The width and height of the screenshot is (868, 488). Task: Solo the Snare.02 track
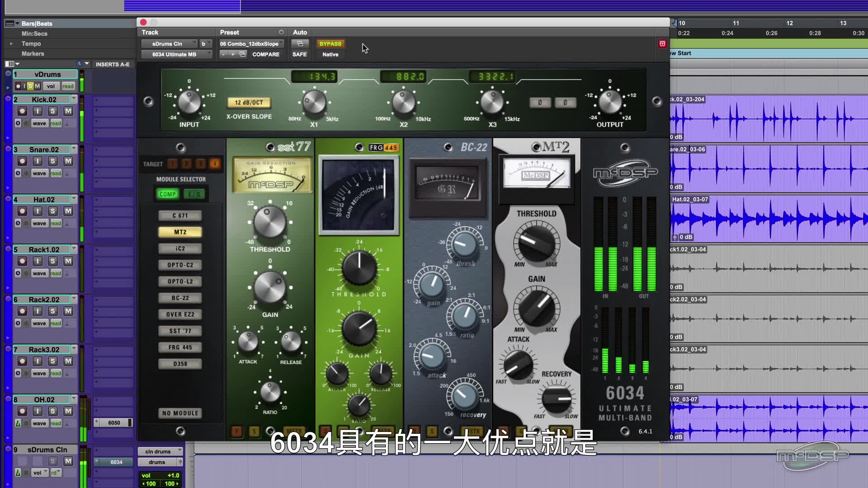pos(53,161)
